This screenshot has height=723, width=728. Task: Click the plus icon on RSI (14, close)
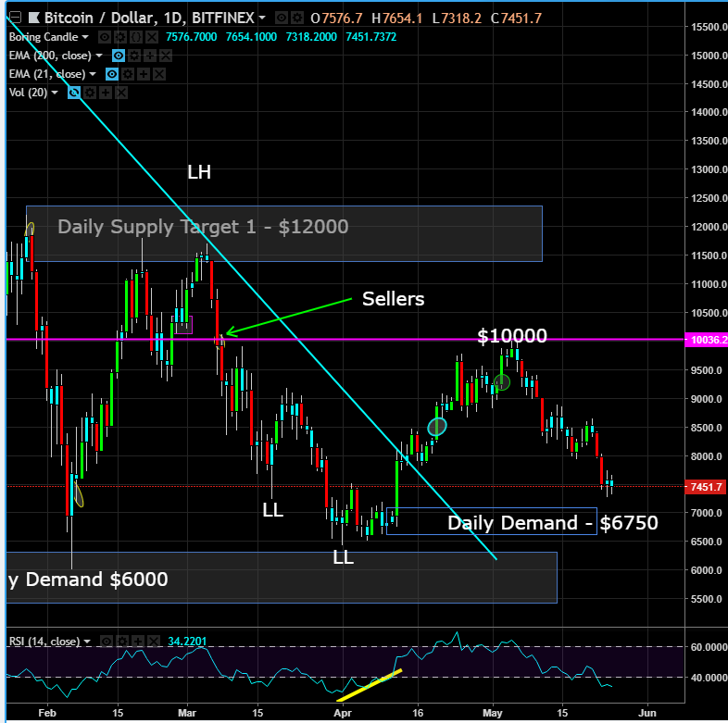138,642
